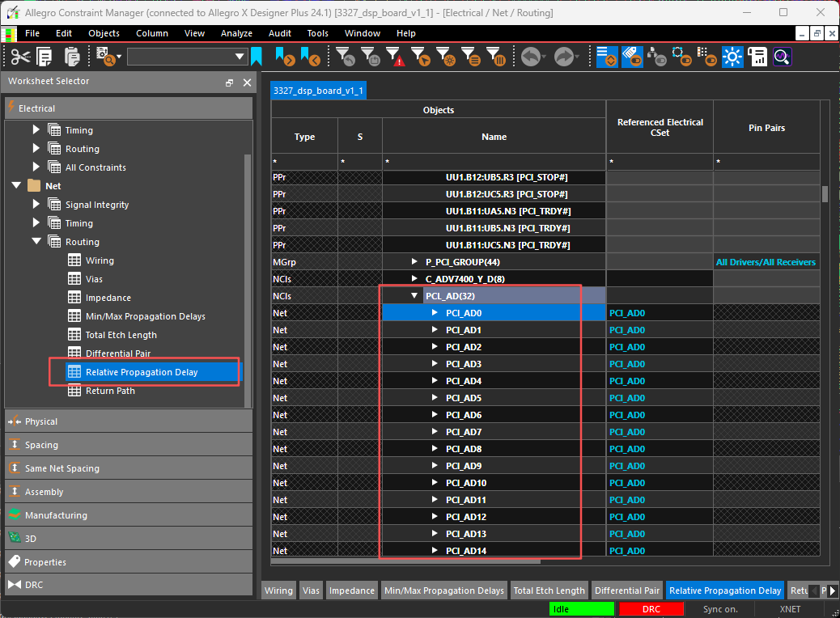Click the Paste clipboard icon
This screenshot has width=840, height=618.
tap(72, 57)
